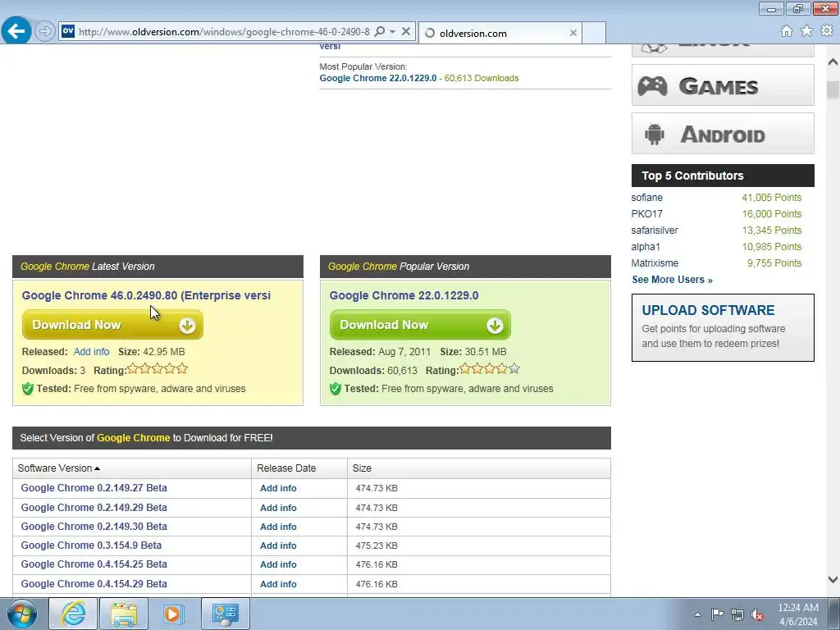Open Windows Media Player from taskbar
The width and height of the screenshot is (840, 630).
coord(173,614)
